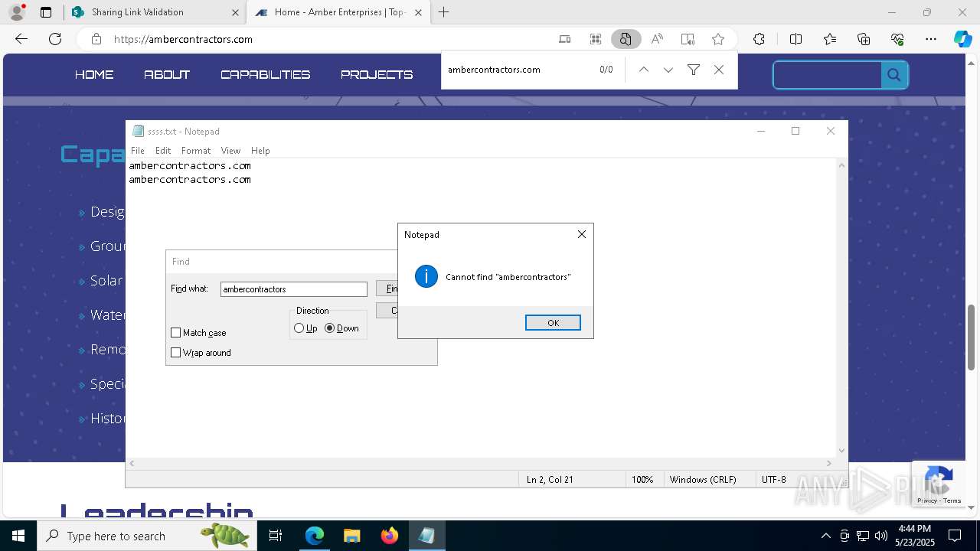Open Notepad Help menu
Screen dimensions: 980x551
260,151
